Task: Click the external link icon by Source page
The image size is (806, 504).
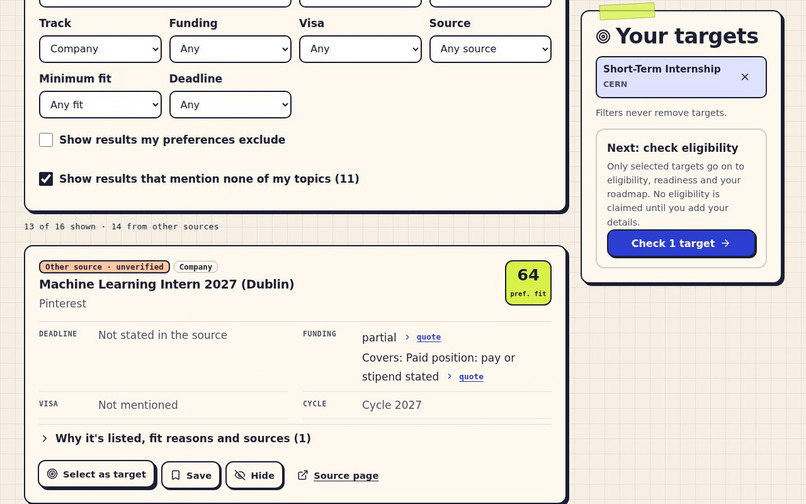Action: coord(303,475)
